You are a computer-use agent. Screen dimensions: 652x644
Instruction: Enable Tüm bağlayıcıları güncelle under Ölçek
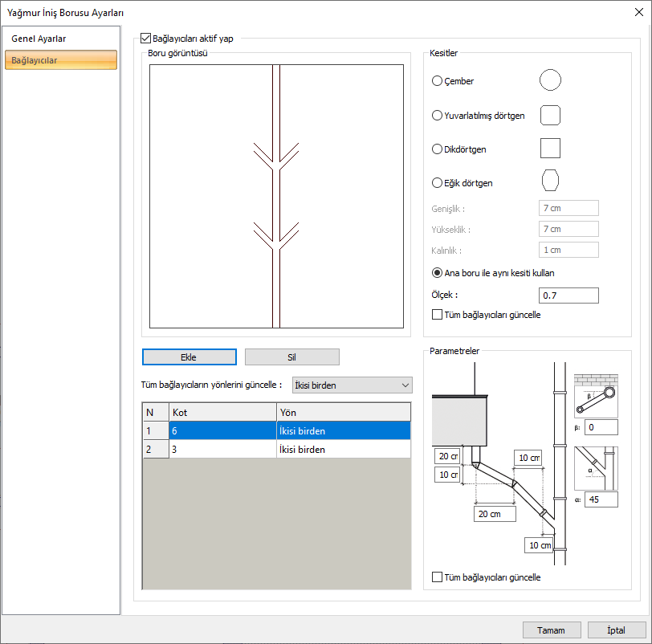coord(438,315)
